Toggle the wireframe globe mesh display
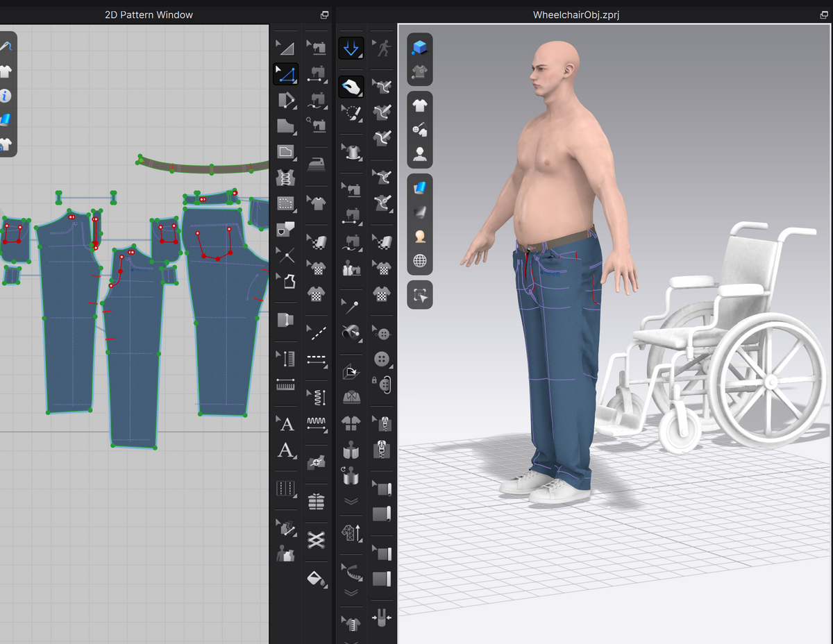Viewport: 833px width, 644px height. 419,261
